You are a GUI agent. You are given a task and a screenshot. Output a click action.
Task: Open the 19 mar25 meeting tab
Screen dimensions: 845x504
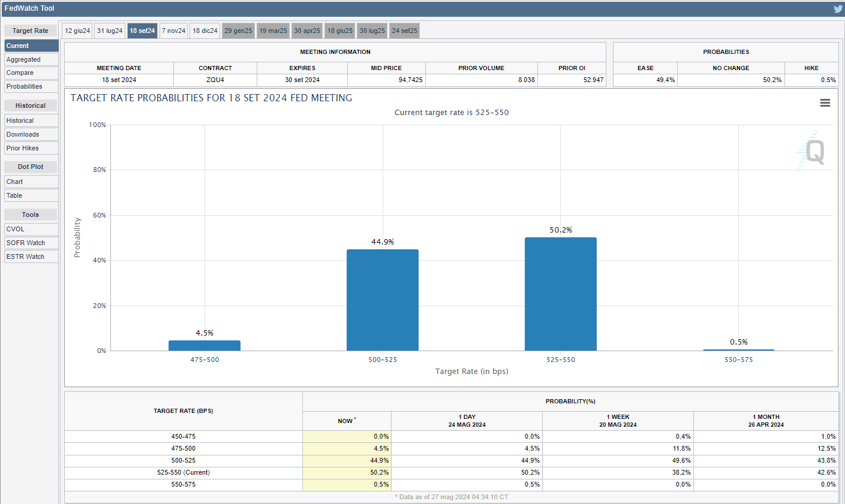coord(273,31)
